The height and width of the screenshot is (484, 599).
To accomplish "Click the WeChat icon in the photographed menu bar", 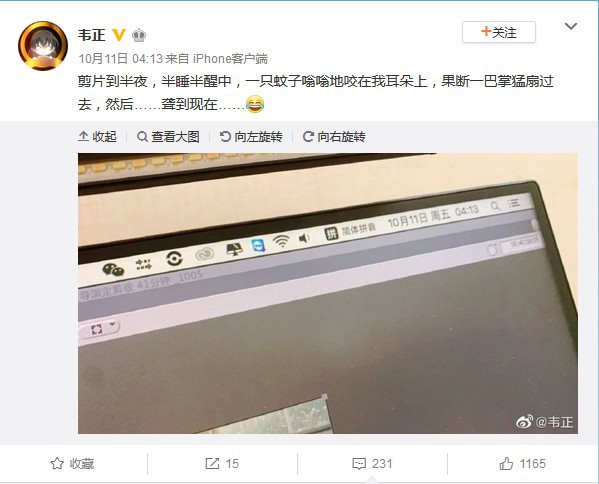I will [113, 270].
